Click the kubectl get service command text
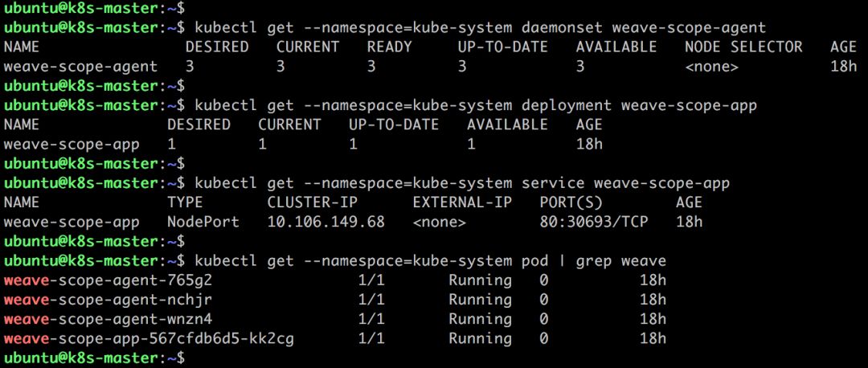 [x=462, y=183]
